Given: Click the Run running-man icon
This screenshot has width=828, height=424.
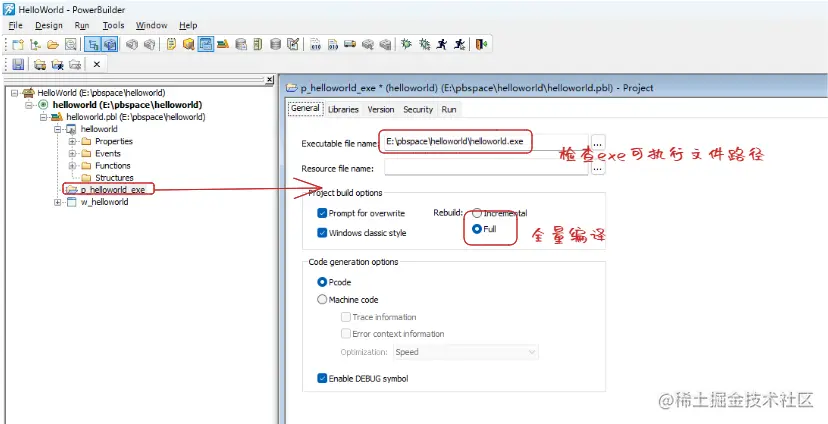Looking at the screenshot, I should tap(441, 44).
